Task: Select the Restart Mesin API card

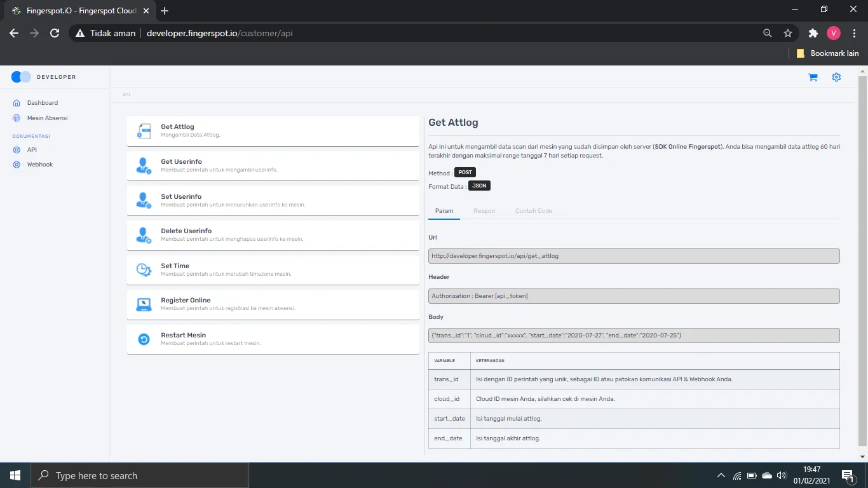Action: (273, 339)
